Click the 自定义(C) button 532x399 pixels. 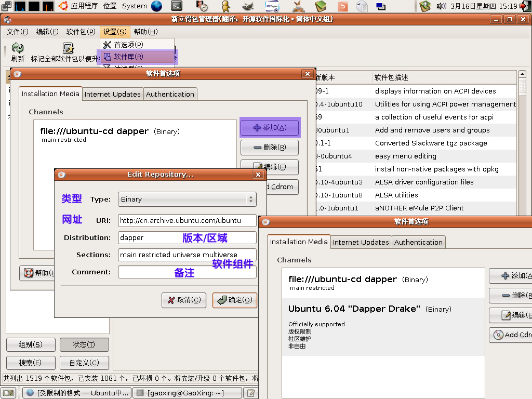point(84,363)
